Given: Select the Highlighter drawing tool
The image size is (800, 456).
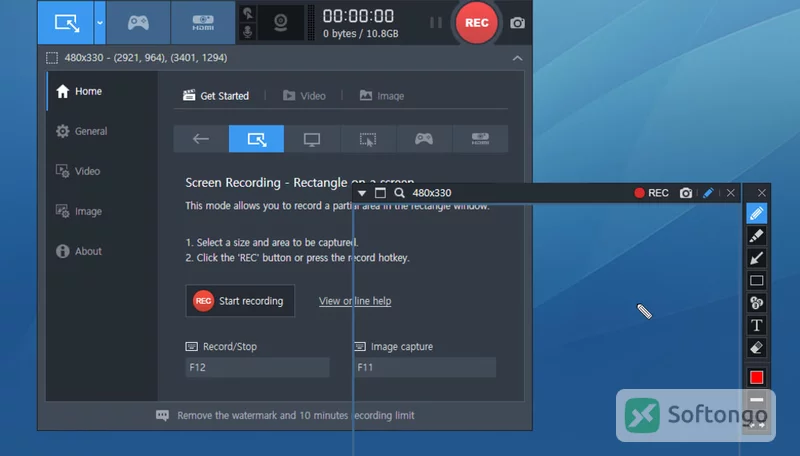Looking at the screenshot, I should pyautogui.click(x=757, y=236).
